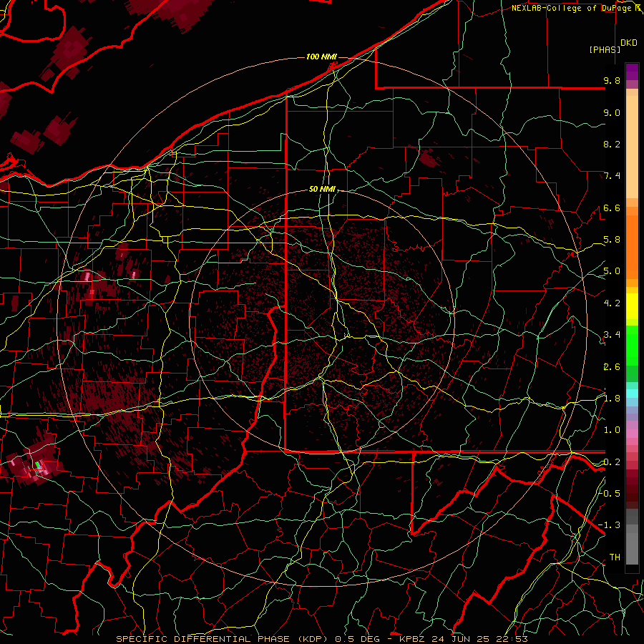Pick the light gray band near TH
Image resolution: width=644 pixels, height=644 pixels.
[x=632, y=548]
